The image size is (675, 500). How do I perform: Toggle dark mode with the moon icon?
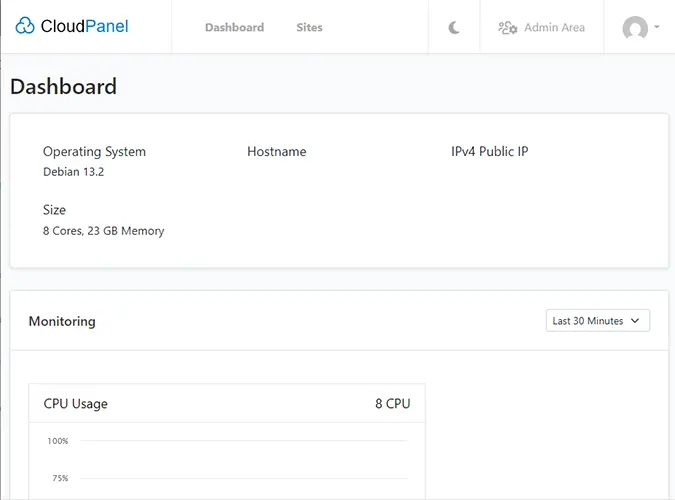click(454, 28)
